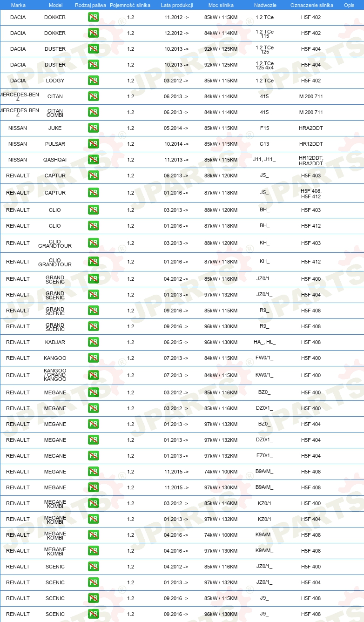Click fuel icon in Mercedes Citan Combi row

(93, 112)
